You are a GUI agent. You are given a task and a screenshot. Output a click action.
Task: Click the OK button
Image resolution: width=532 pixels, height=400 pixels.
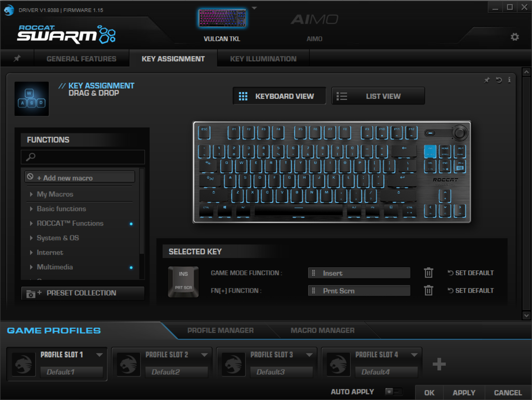[x=429, y=393]
